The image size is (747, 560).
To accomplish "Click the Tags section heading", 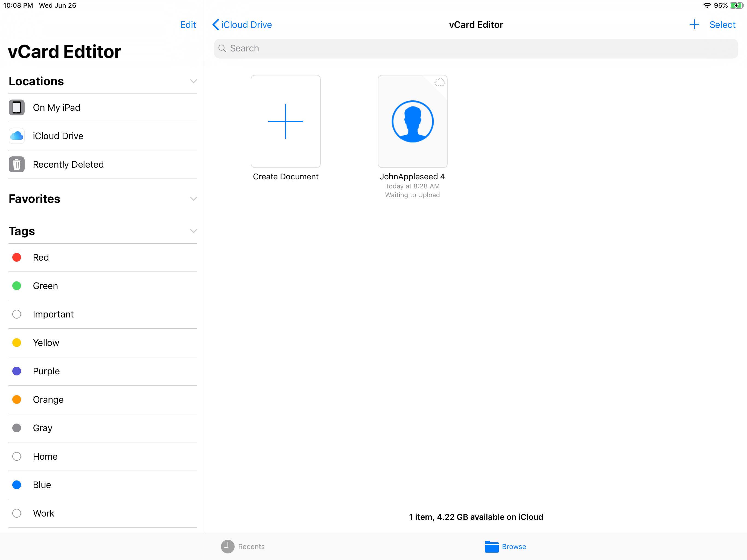I will (x=22, y=231).
